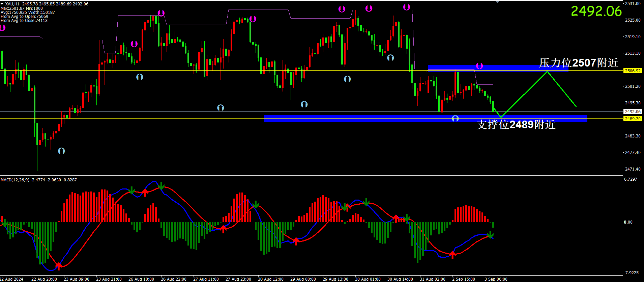Click the 23 Aug 09:00 time label

(x=77, y=279)
